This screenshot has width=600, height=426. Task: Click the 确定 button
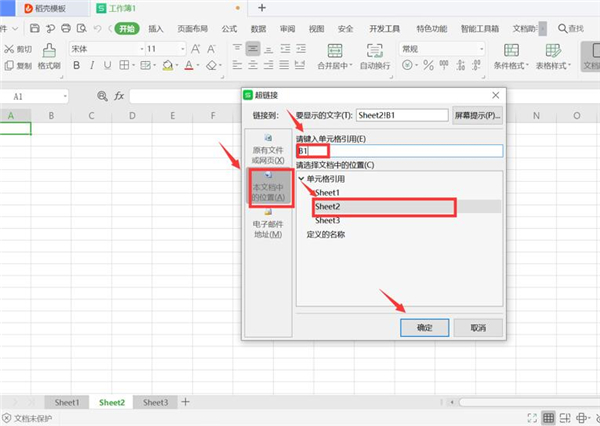pos(424,327)
